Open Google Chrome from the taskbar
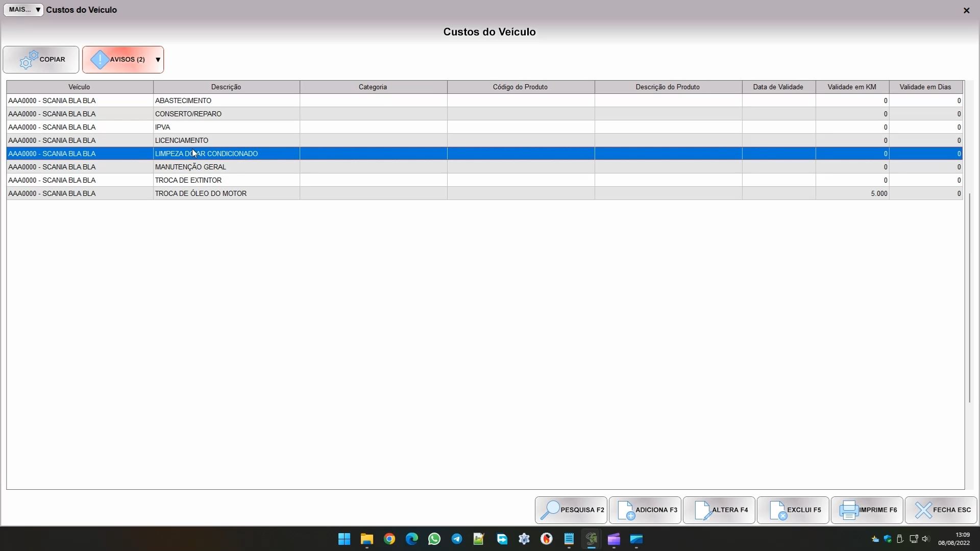980x551 pixels. tap(389, 539)
